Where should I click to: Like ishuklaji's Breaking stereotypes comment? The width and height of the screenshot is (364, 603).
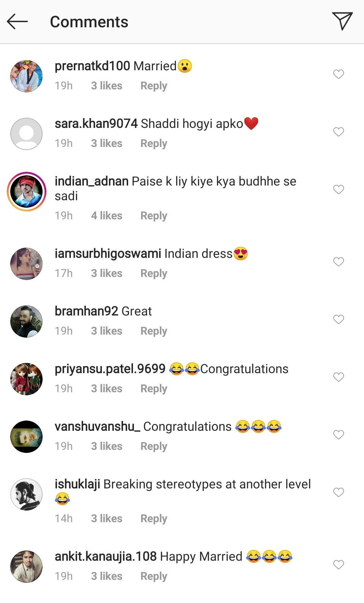tap(338, 492)
